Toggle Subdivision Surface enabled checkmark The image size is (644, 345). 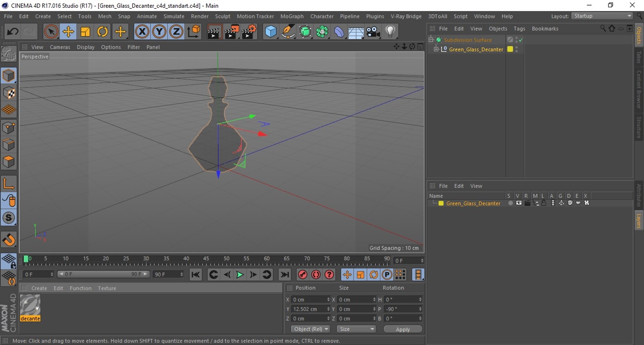pyautogui.click(x=521, y=40)
